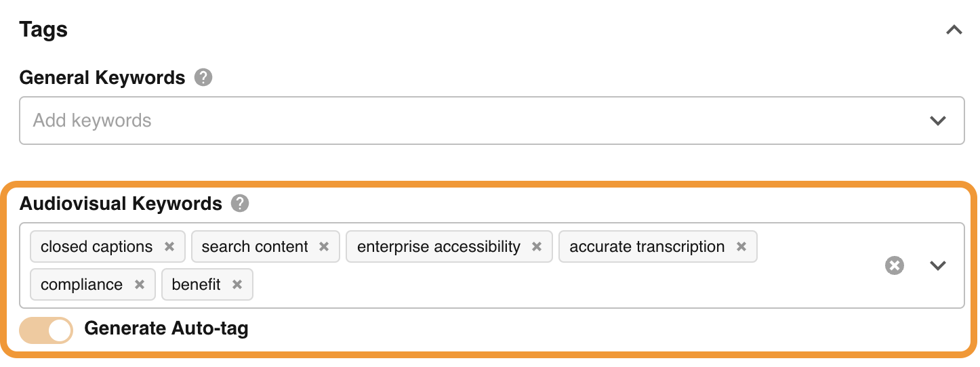Screen dimensions: 980x367
Task: Expand the General Keywords dropdown
Action: (937, 121)
